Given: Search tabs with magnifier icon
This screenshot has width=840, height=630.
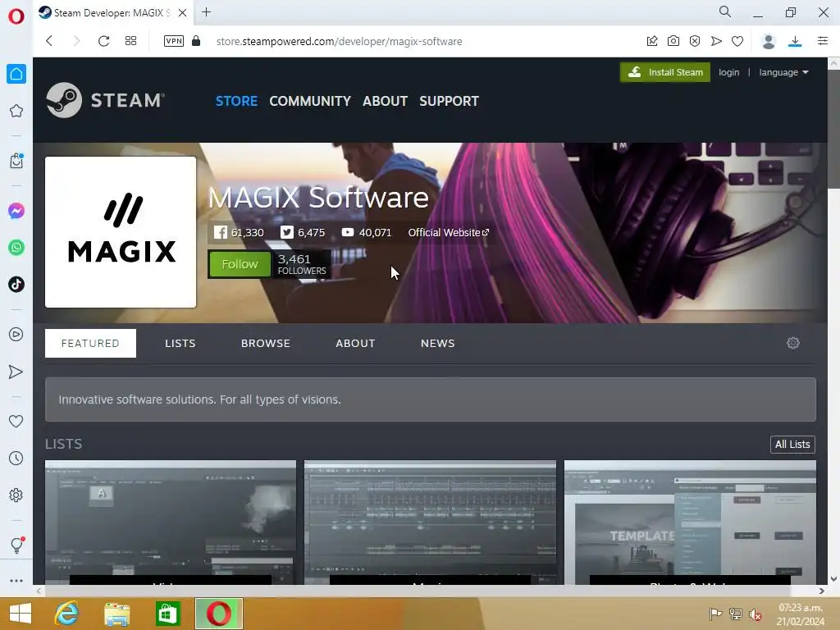Looking at the screenshot, I should [x=725, y=11].
